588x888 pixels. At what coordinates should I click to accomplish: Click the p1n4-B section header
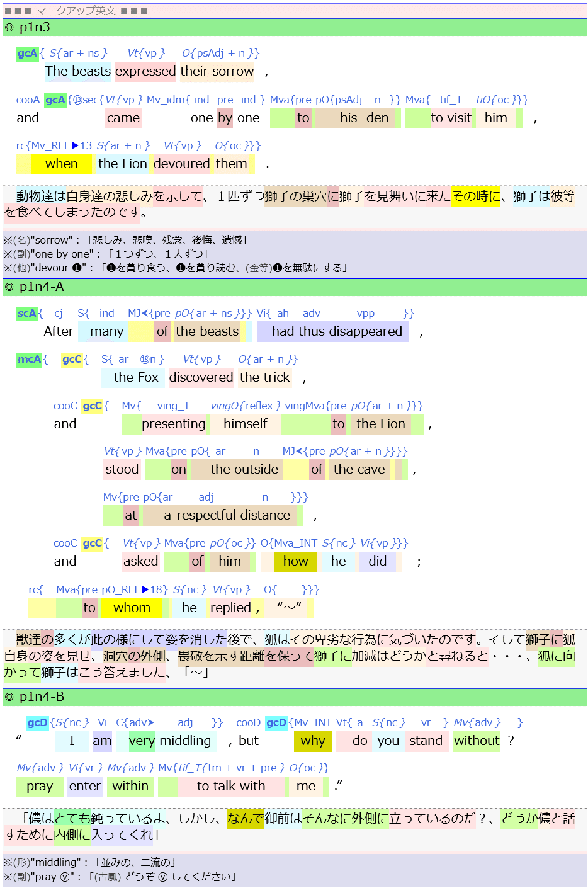point(295,697)
